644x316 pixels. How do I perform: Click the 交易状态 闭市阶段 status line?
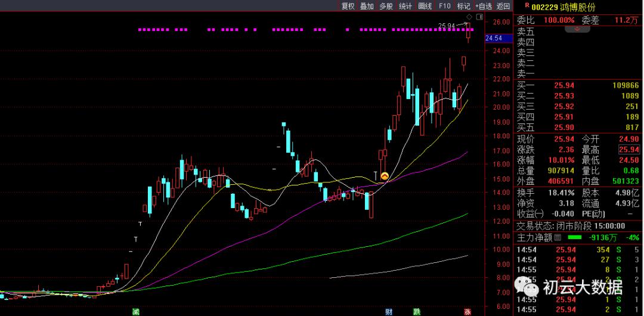[571, 225]
